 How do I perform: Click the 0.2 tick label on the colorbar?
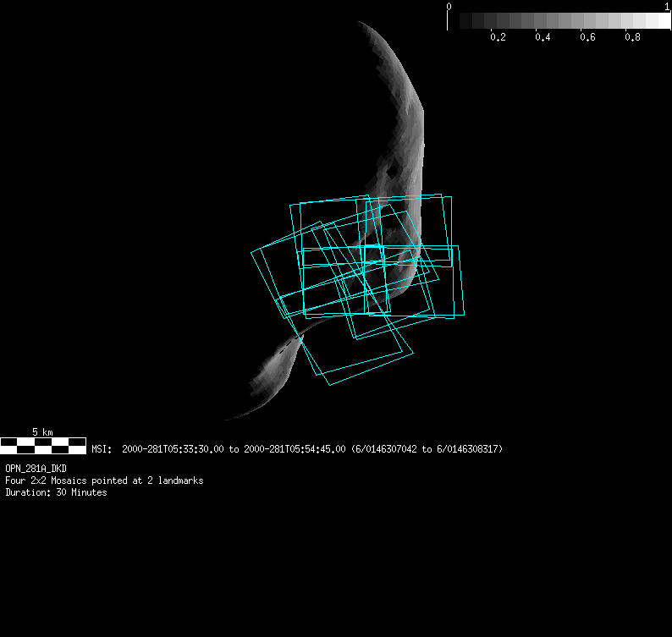point(498,37)
